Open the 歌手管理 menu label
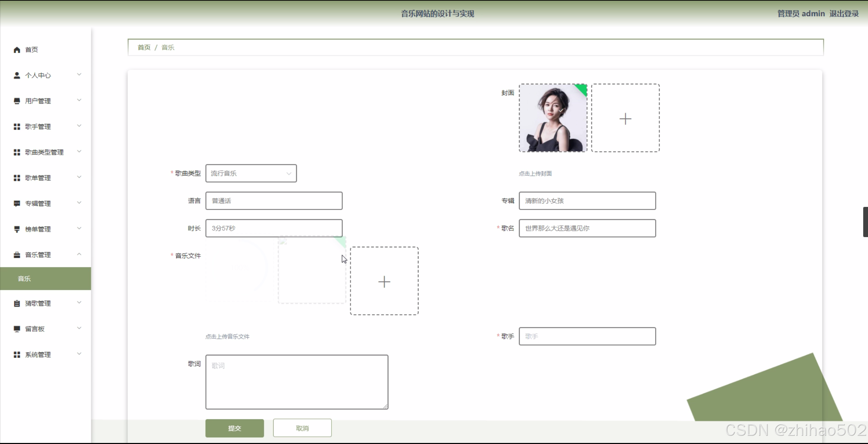The image size is (868, 444). [38, 127]
